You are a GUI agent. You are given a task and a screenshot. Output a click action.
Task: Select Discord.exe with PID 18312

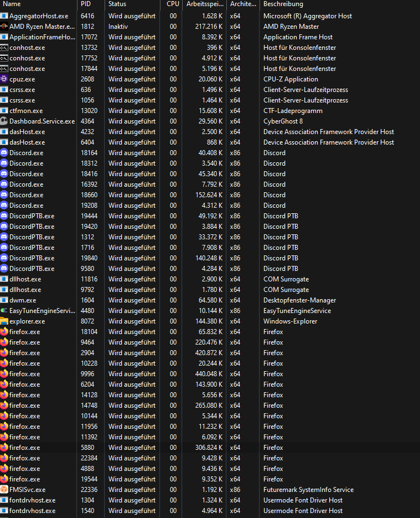tap(210, 163)
